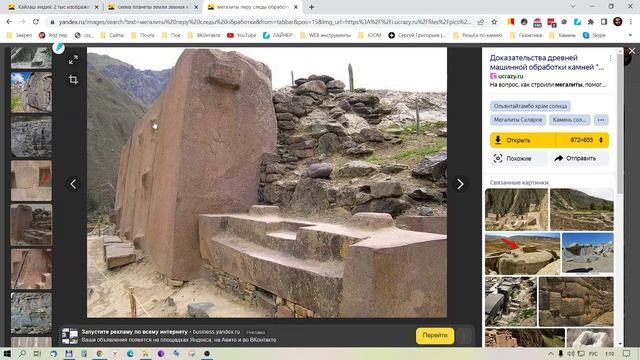Click the Отправить share button

(x=580, y=158)
